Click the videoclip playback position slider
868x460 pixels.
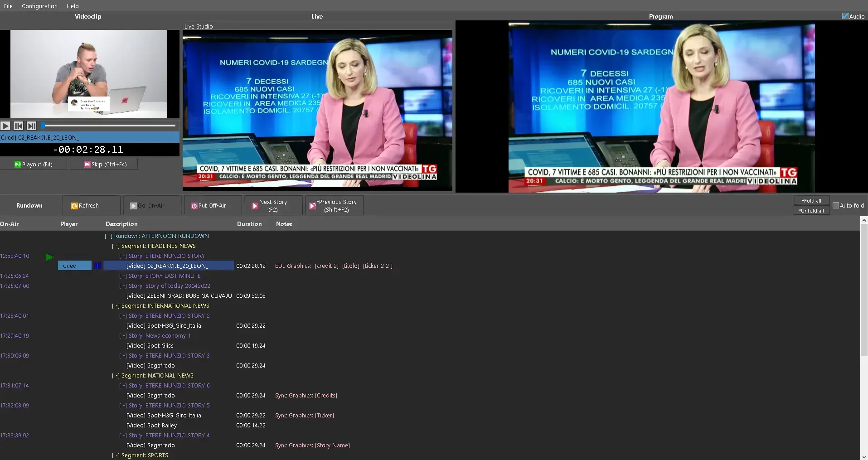pyautogui.click(x=109, y=126)
